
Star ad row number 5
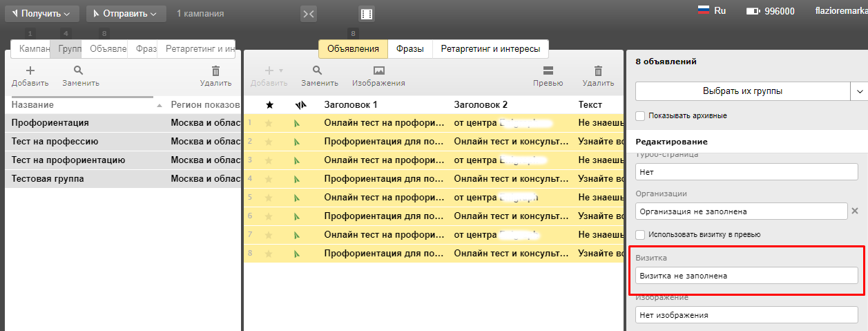269,198
